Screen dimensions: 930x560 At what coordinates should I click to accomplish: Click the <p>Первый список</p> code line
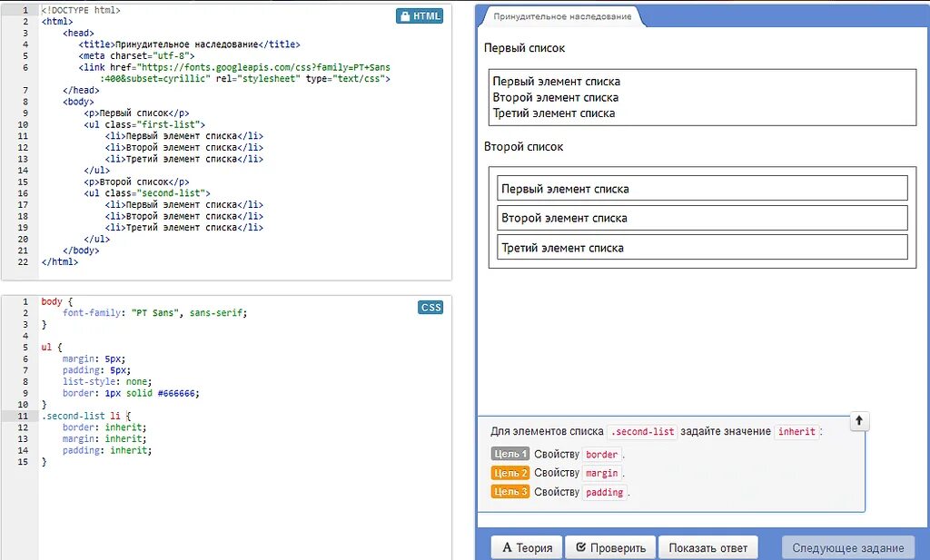point(136,113)
